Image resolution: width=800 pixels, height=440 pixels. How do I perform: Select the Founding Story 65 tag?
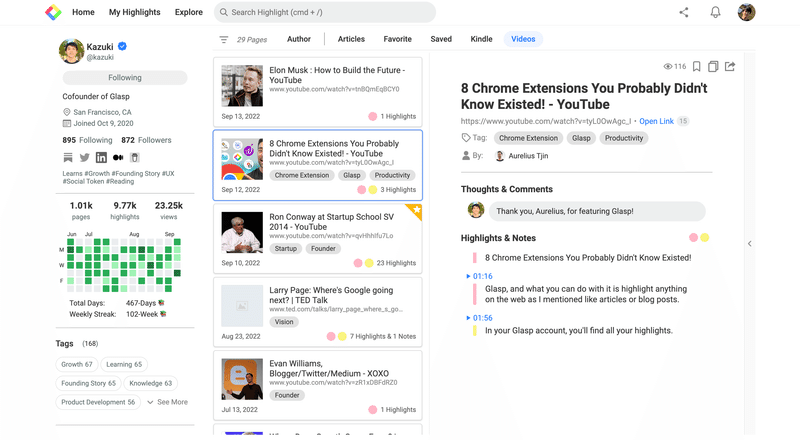tap(88, 383)
